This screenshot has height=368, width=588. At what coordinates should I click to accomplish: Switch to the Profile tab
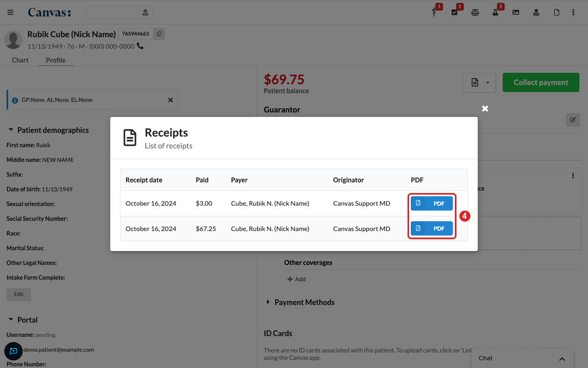point(56,60)
